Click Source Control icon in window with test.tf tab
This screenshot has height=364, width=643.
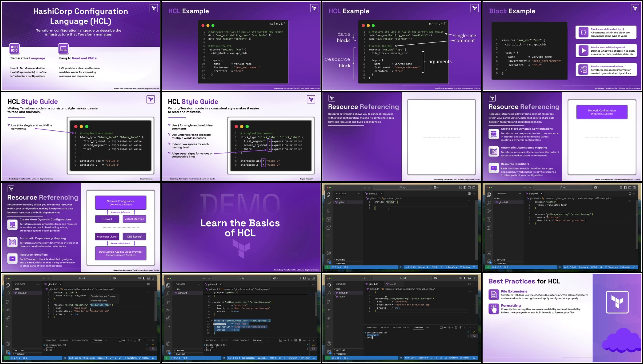click(329, 301)
